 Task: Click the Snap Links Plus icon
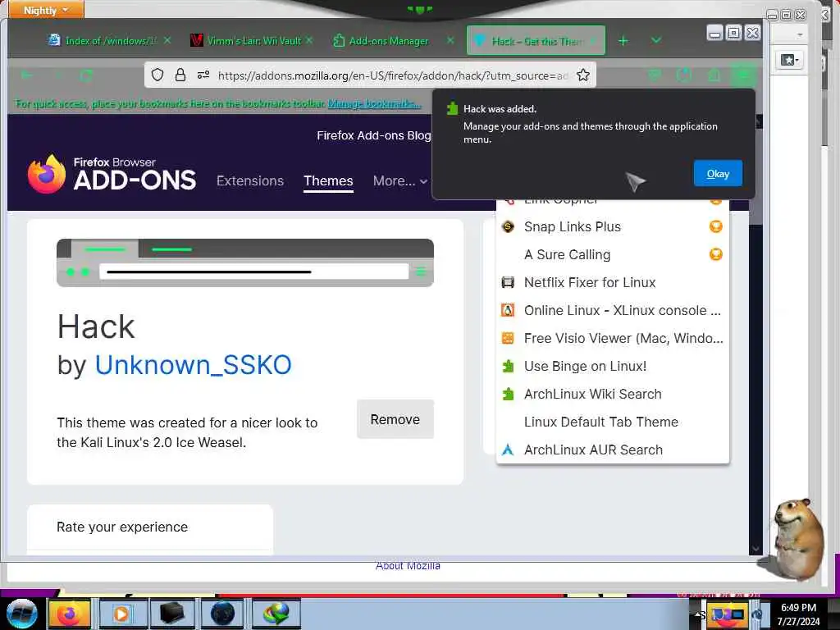[x=508, y=226]
